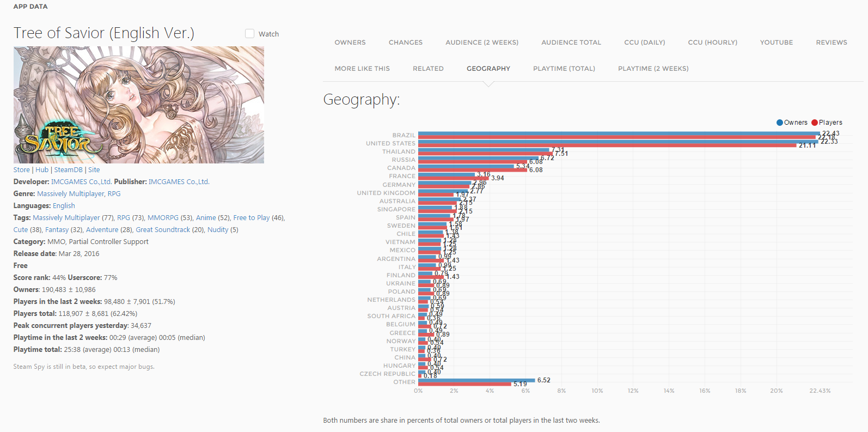Open IMCGAMES developer link
Image resolution: width=868 pixels, height=432 pixels.
(81, 182)
